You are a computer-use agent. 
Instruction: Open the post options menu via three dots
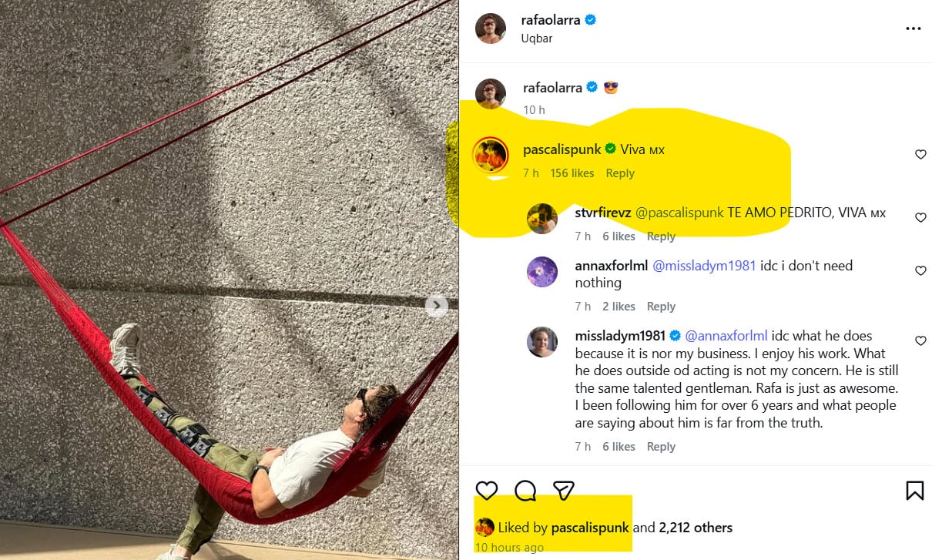tap(914, 28)
